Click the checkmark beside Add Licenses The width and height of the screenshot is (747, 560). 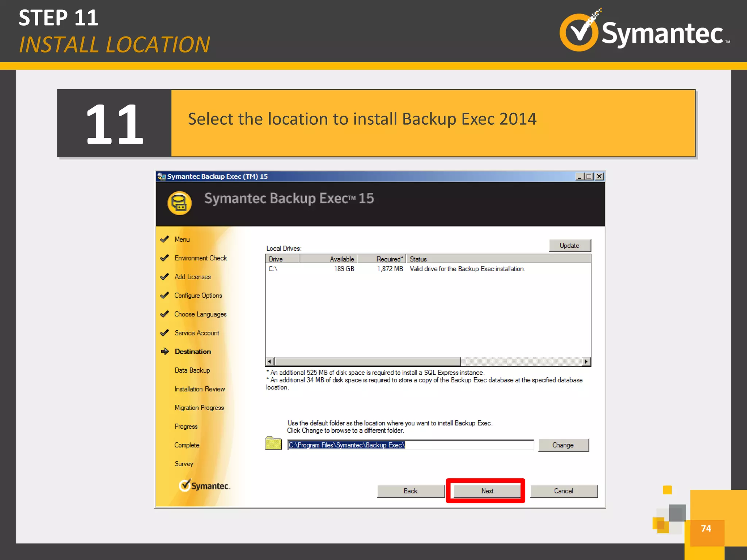point(165,277)
